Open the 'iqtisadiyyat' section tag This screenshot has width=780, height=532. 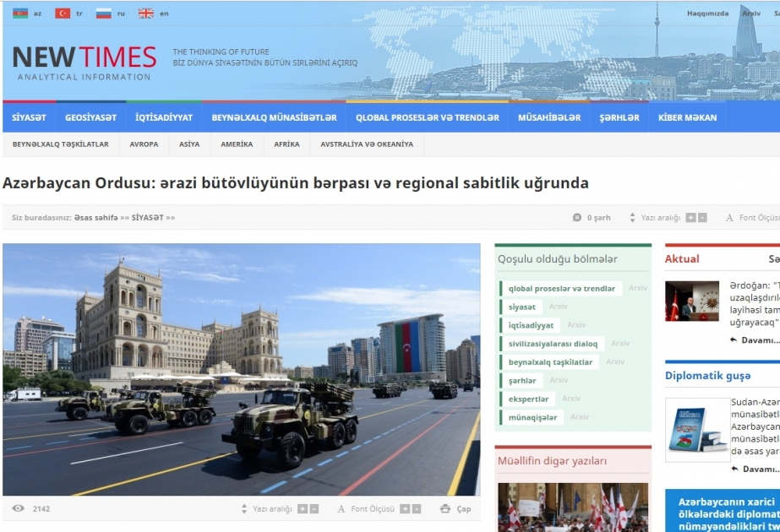[531, 325]
